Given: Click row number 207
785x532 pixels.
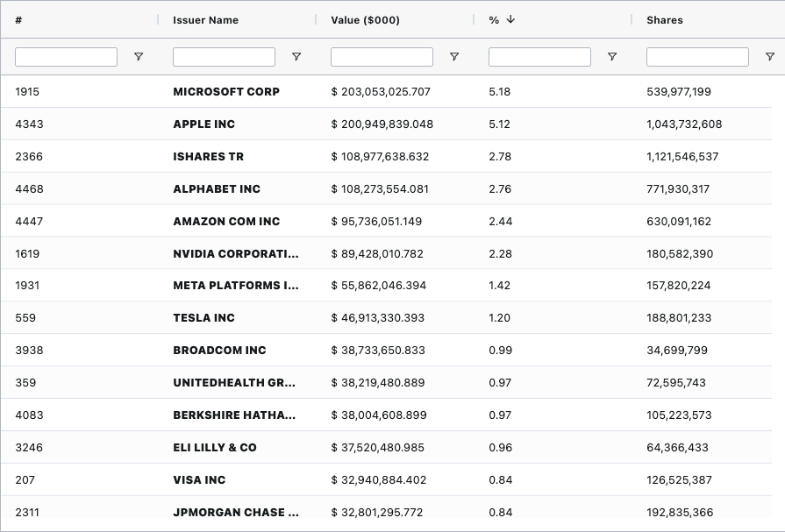Looking at the screenshot, I should [x=25, y=480].
